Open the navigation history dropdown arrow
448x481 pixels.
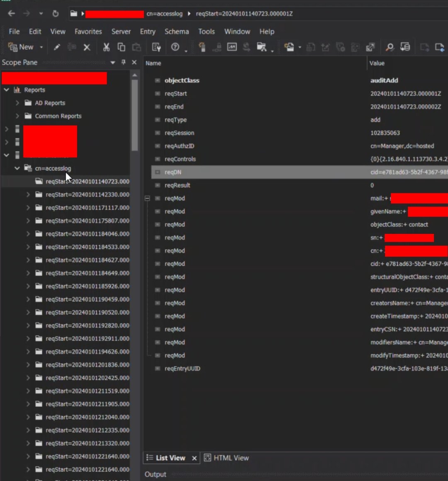[41, 14]
